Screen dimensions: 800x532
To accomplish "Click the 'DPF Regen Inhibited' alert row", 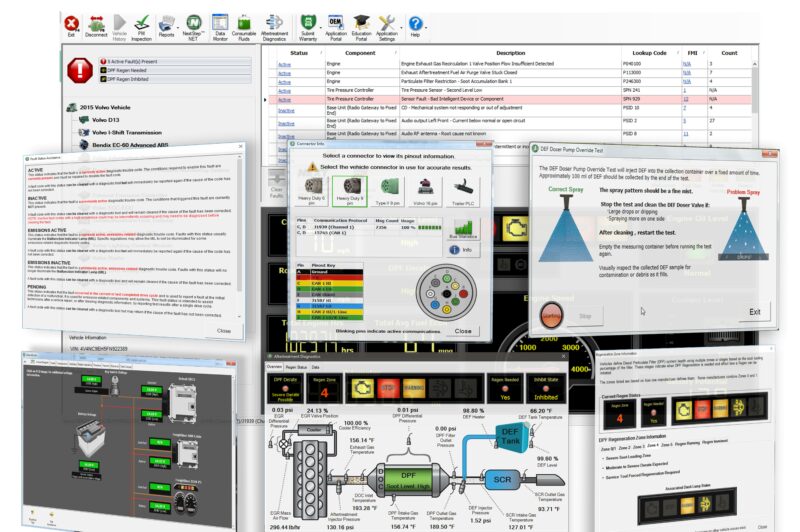I will click(175, 79).
